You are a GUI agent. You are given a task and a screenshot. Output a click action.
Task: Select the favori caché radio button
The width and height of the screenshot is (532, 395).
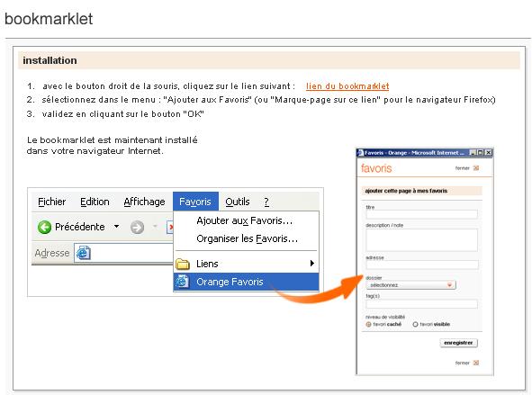pyautogui.click(x=368, y=325)
